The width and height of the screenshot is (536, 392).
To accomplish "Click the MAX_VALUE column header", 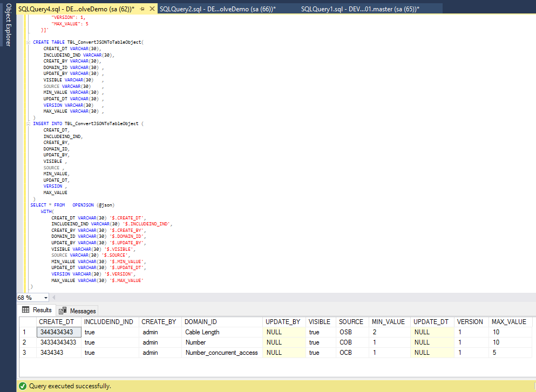I will click(x=511, y=322).
